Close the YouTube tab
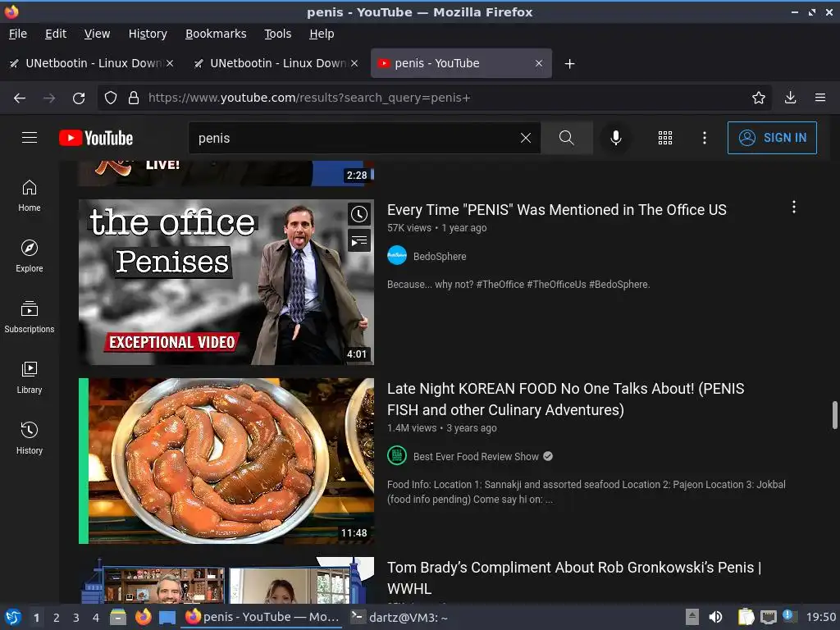 tap(539, 63)
